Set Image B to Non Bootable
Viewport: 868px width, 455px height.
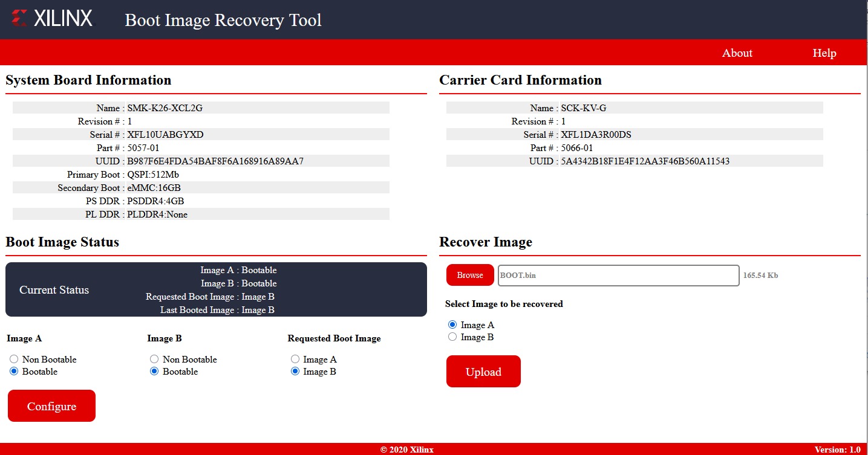coord(154,360)
